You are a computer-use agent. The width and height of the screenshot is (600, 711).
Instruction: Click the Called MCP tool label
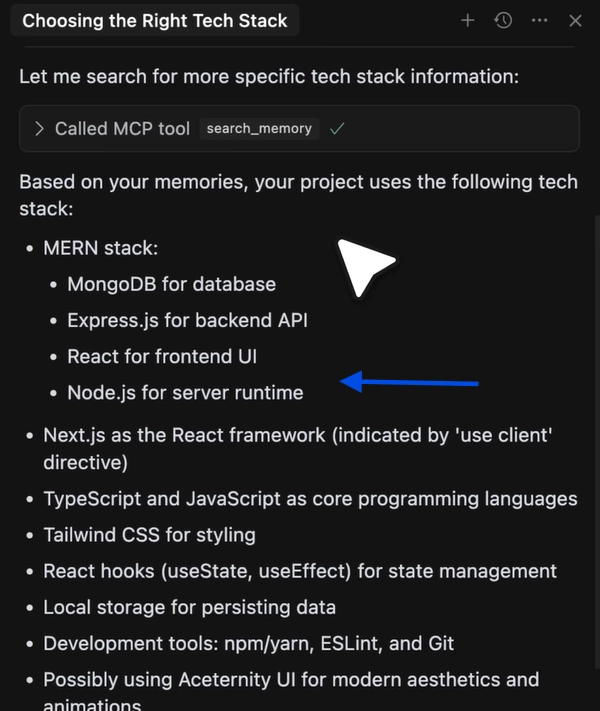point(122,129)
